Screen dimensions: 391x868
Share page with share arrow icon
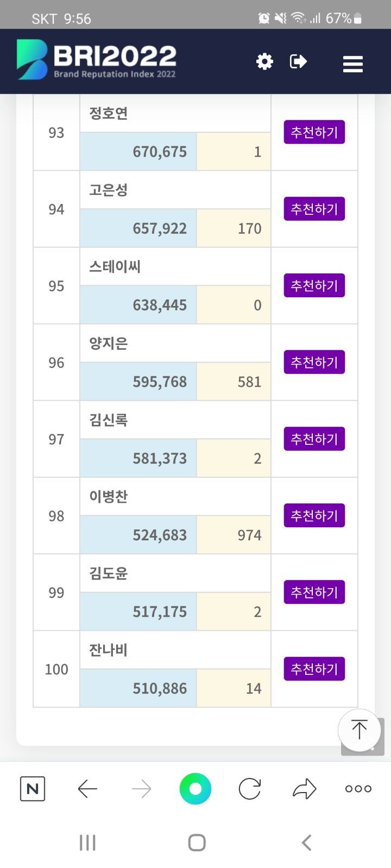304,789
